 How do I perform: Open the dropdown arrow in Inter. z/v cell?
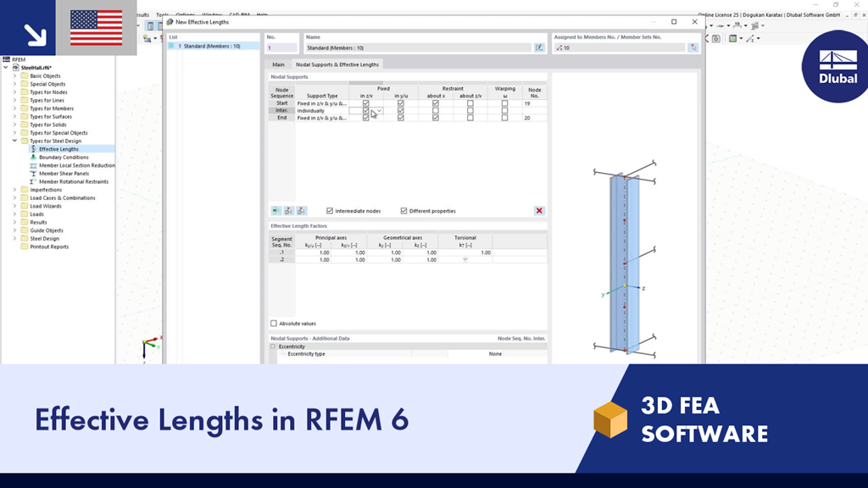click(379, 111)
